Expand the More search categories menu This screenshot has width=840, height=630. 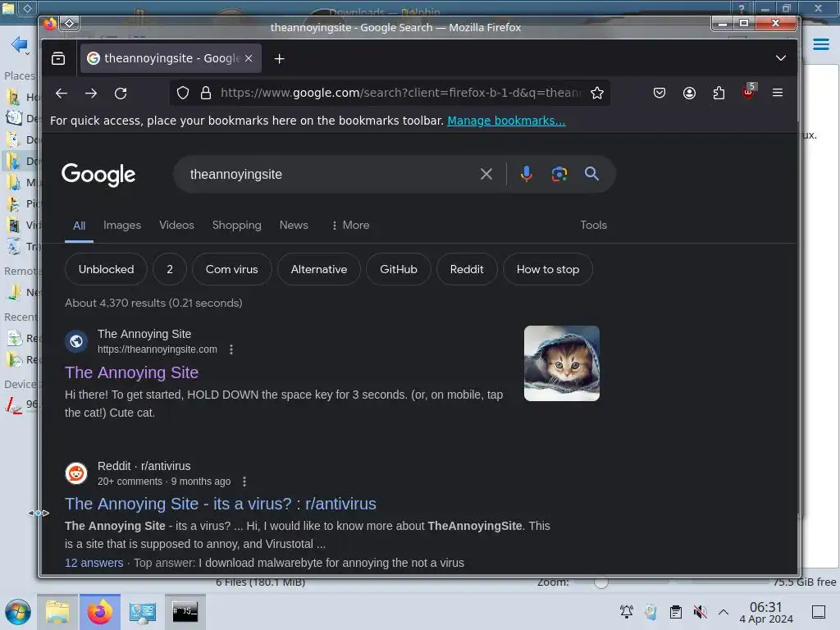pyautogui.click(x=350, y=225)
